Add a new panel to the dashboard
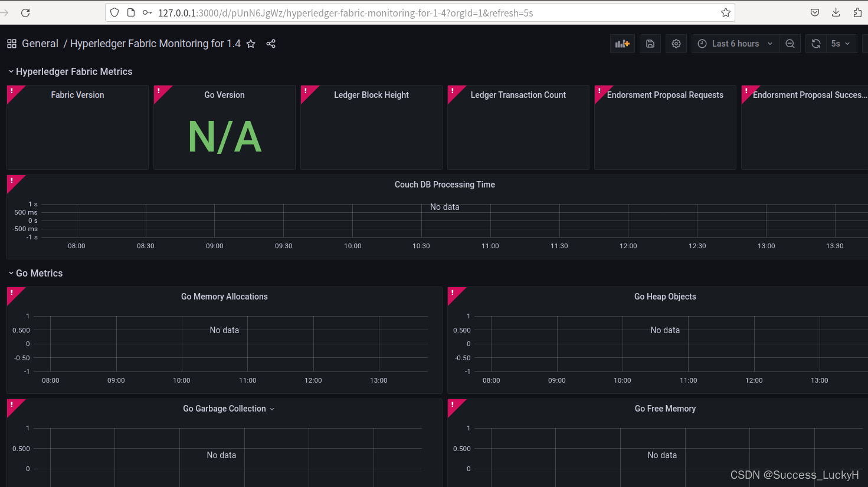 click(622, 43)
